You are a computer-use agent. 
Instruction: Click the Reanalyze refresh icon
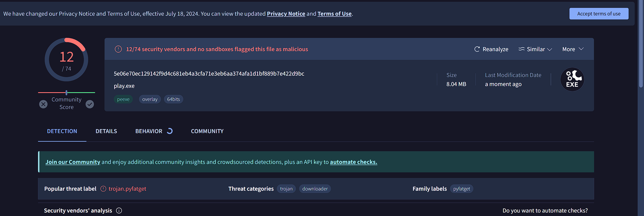click(x=477, y=49)
